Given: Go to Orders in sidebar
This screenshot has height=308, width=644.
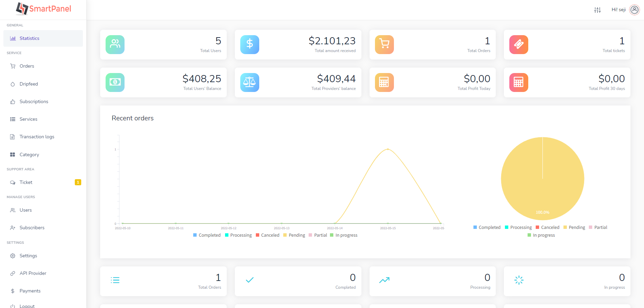Looking at the screenshot, I should click(x=27, y=66).
